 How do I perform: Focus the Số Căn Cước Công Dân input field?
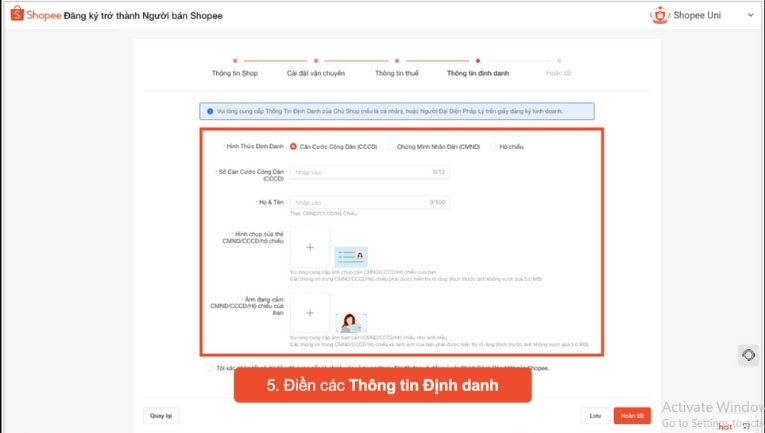(x=370, y=172)
